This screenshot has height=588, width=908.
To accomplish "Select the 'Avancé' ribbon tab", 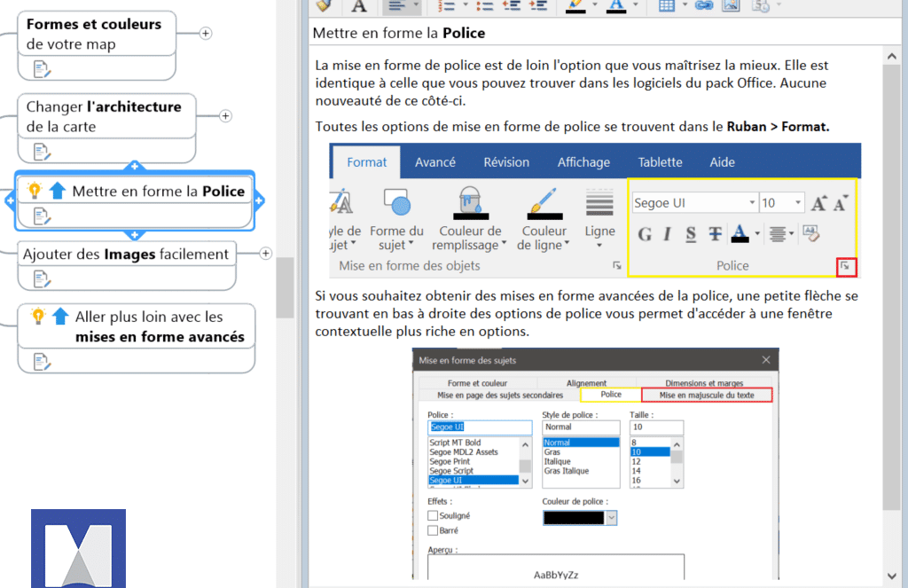I will [x=435, y=162].
